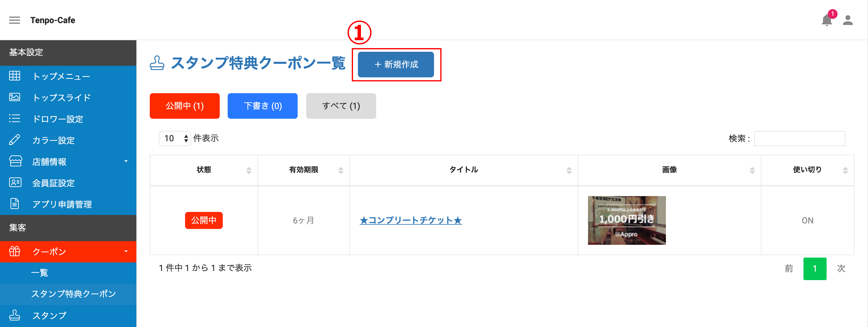The image size is (868, 327).
Task: Click the 1,000円引き coupon thumbnail
Action: pyautogui.click(x=627, y=220)
